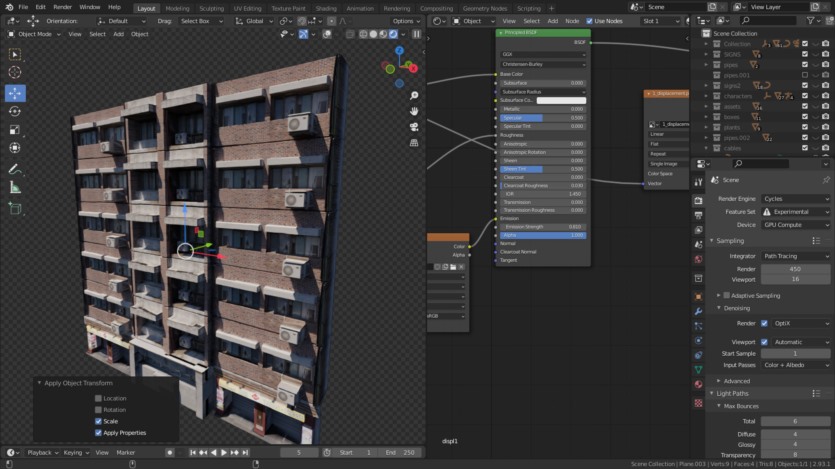Open the GGX distribution dropdown in the node

pos(543,54)
